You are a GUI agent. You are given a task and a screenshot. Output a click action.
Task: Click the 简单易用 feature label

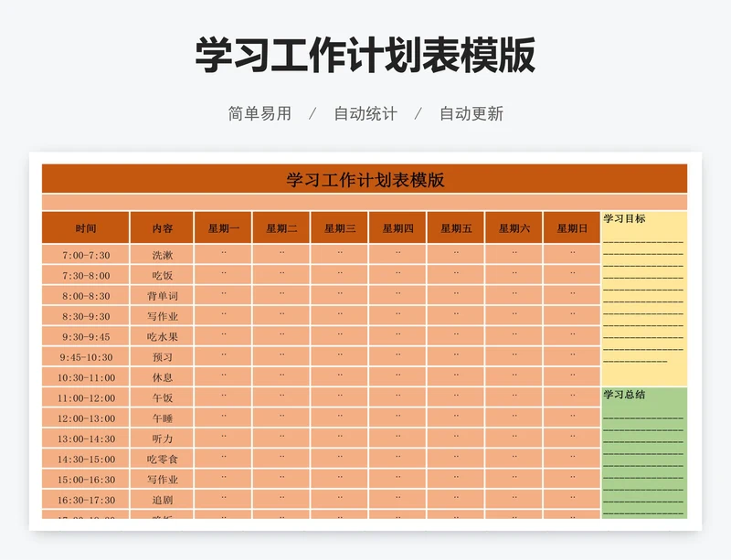tap(260, 114)
